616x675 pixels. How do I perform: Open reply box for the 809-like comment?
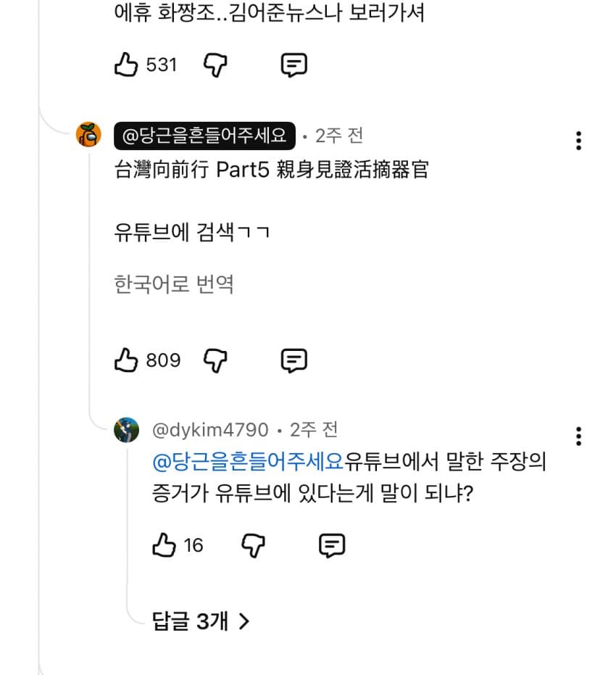pyautogui.click(x=294, y=360)
